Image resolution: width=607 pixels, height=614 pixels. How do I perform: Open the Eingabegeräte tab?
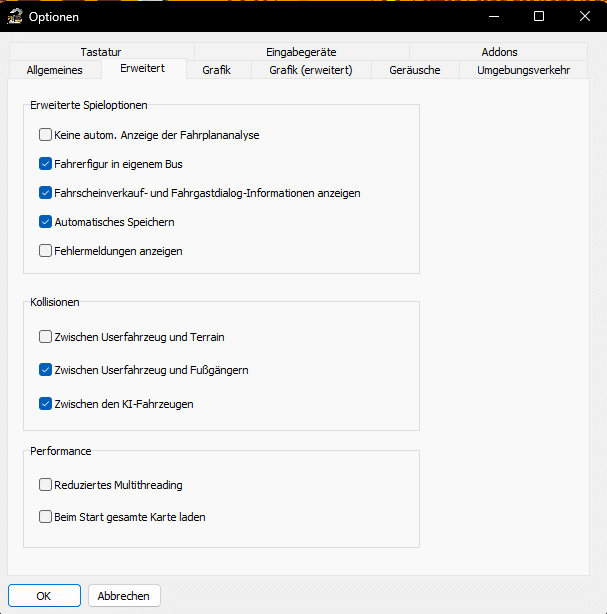301,52
